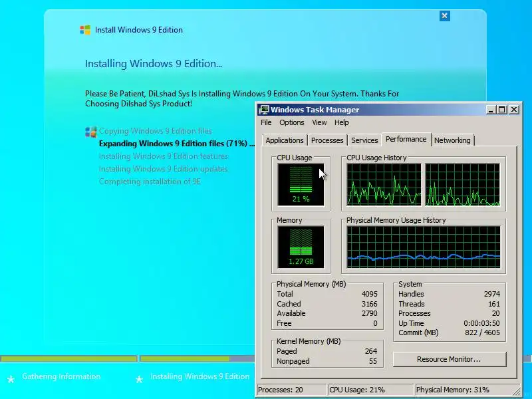This screenshot has width=532, height=399.
Task: Click the Windows flag logo in installer title
Action: coord(85,30)
